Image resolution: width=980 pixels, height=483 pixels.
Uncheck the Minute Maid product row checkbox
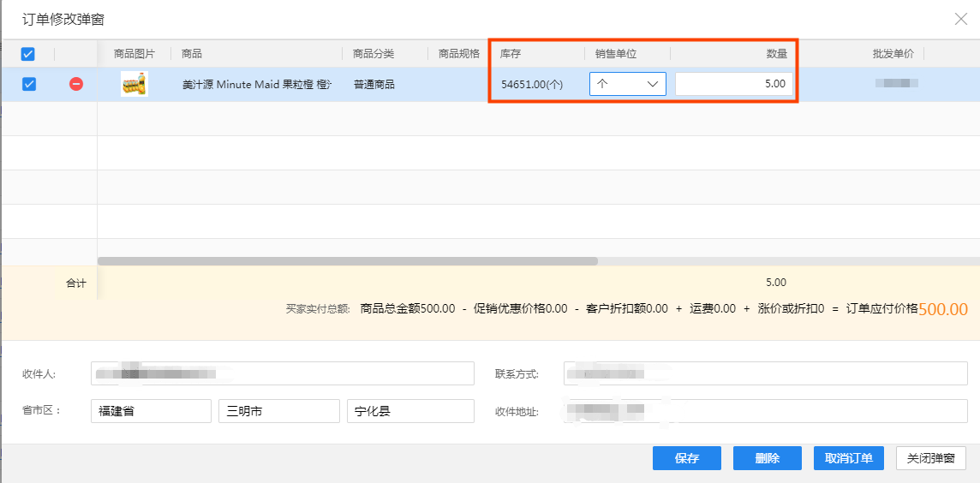click(29, 84)
